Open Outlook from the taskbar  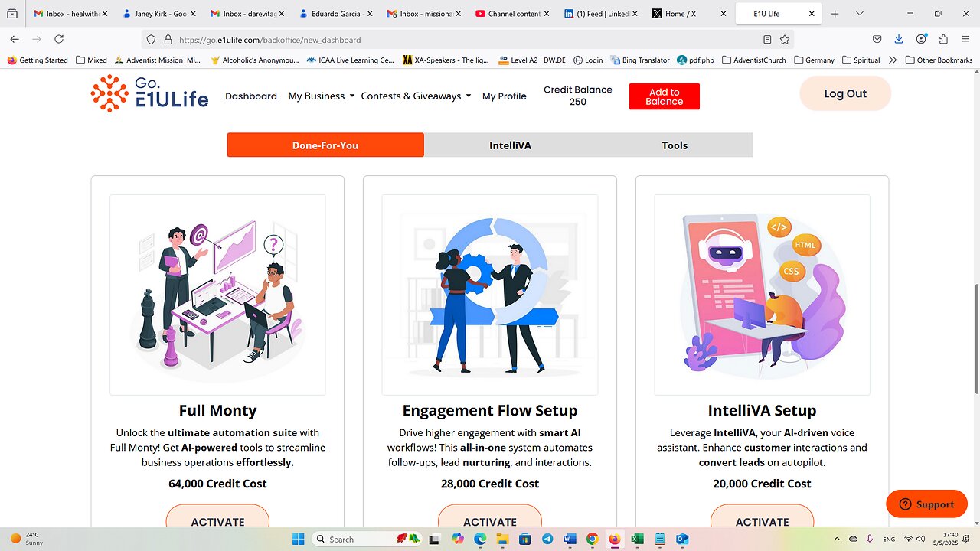tap(681, 539)
